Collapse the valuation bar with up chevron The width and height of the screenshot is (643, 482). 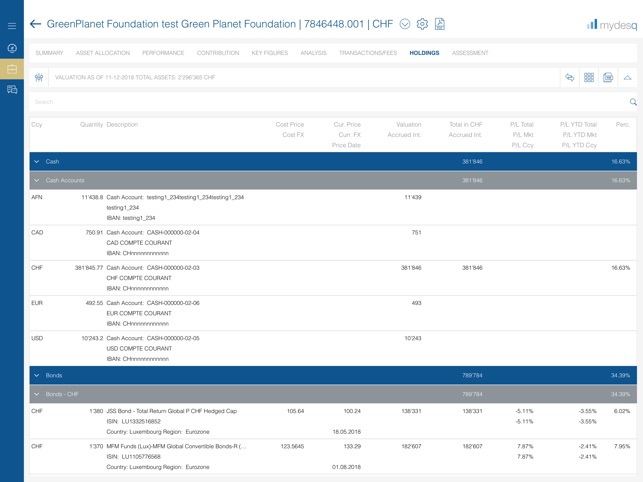point(627,78)
